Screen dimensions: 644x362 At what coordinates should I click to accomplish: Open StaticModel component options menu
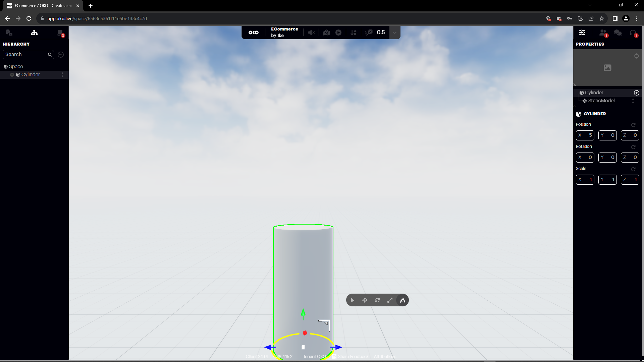633,101
